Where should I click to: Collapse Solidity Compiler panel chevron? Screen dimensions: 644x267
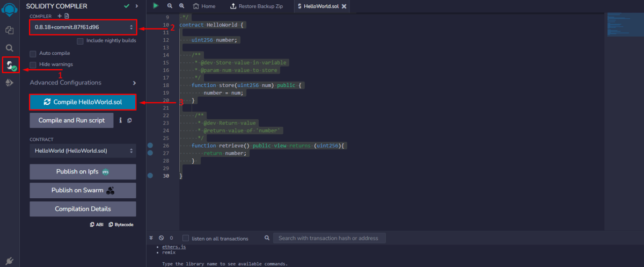point(137,6)
